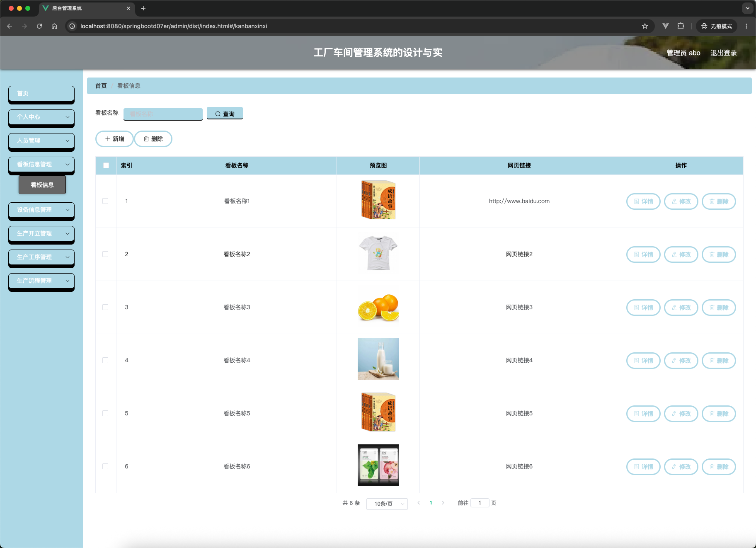Click the 首页 breadcrumb link
This screenshot has height=548, width=756.
coord(101,86)
